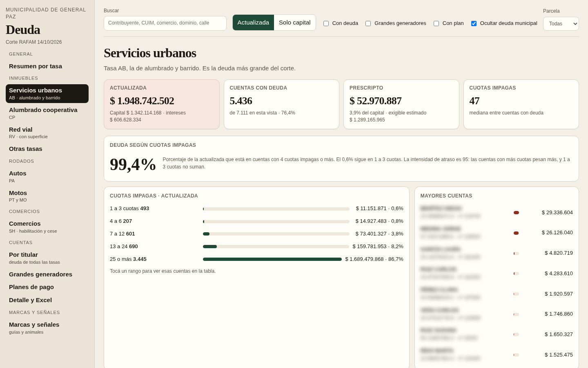Open Por titular accounts view
The image size is (588, 368).
click(47, 258)
